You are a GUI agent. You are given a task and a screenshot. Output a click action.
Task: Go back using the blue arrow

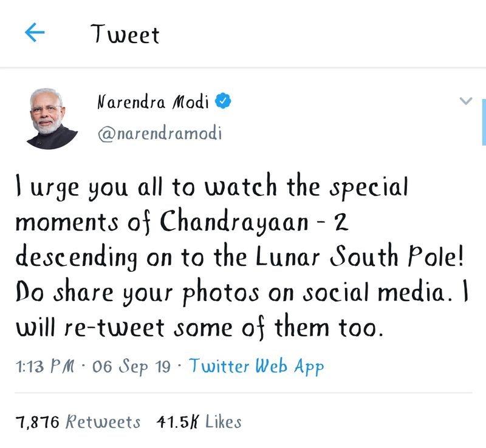pyautogui.click(x=35, y=33)
